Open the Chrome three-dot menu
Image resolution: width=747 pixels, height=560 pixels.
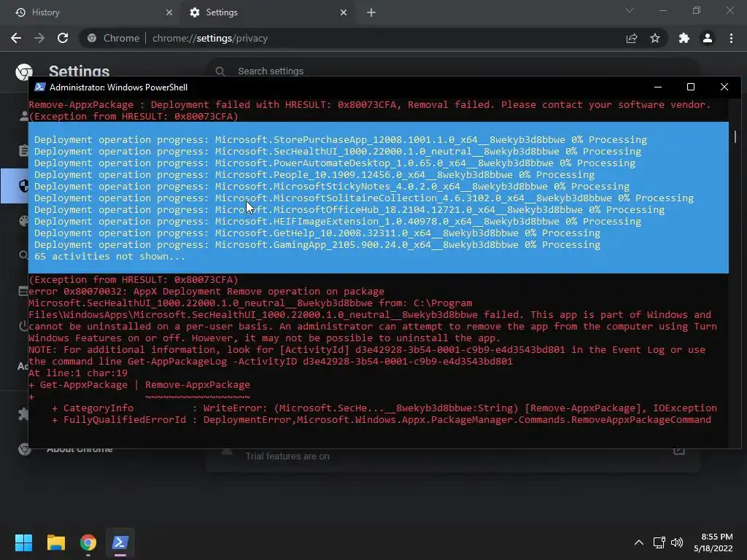tap(731, 38)
